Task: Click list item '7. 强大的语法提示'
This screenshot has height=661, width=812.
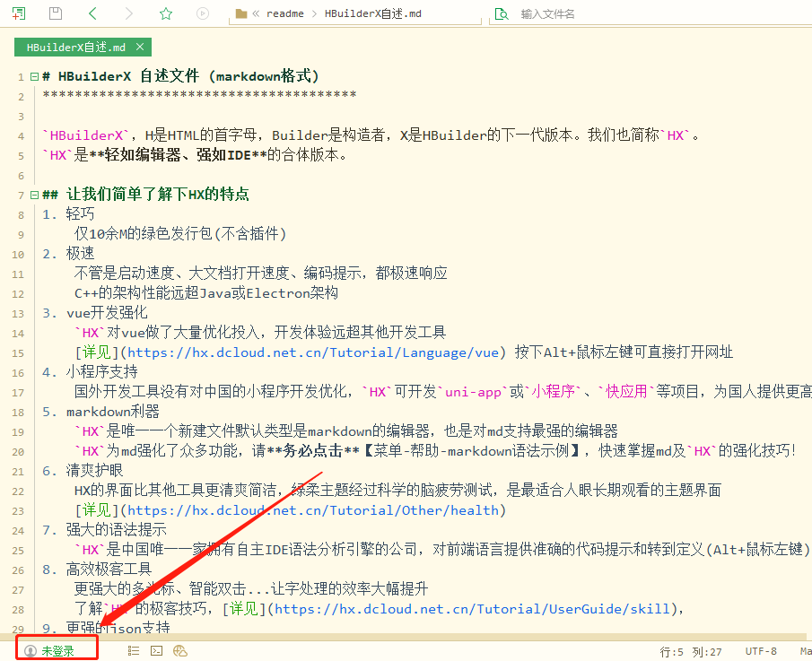Action: click(105, 529)
